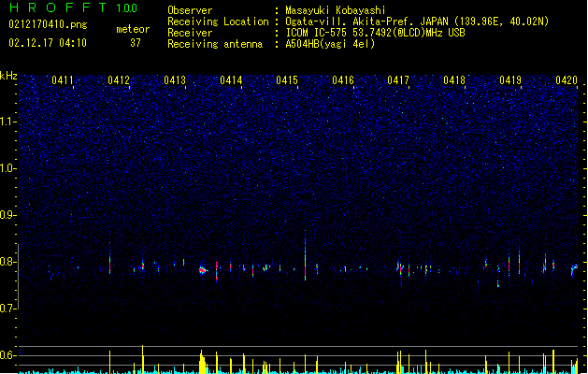
Task: Click the 0411 time marker
Action: coord(63,80)
